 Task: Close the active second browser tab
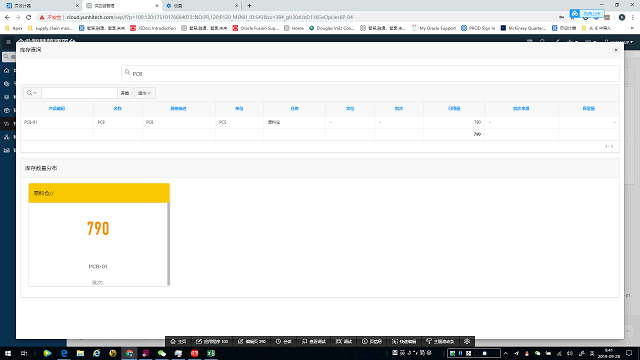point(157,6)
